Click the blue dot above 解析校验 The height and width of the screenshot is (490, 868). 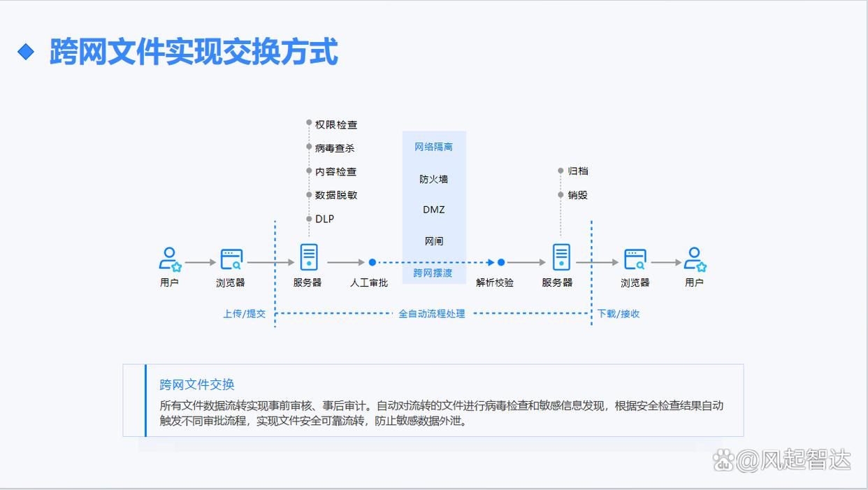501,262
